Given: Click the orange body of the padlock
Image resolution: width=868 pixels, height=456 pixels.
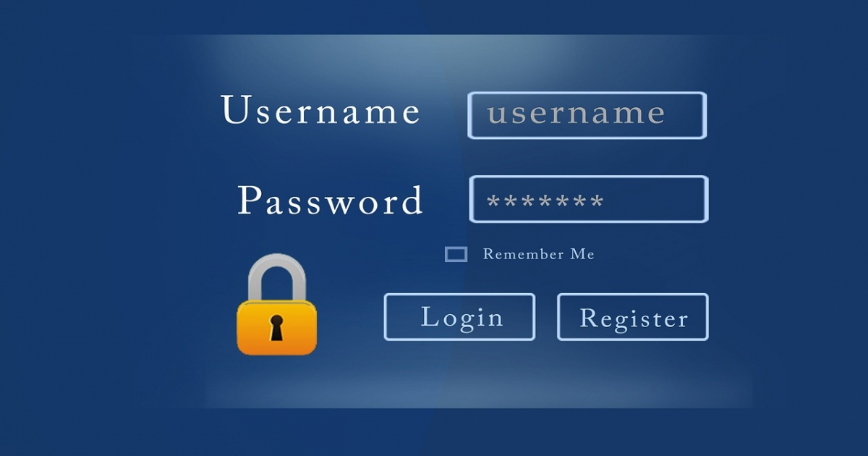Looking at the screenshot, I should coord(277,328).
